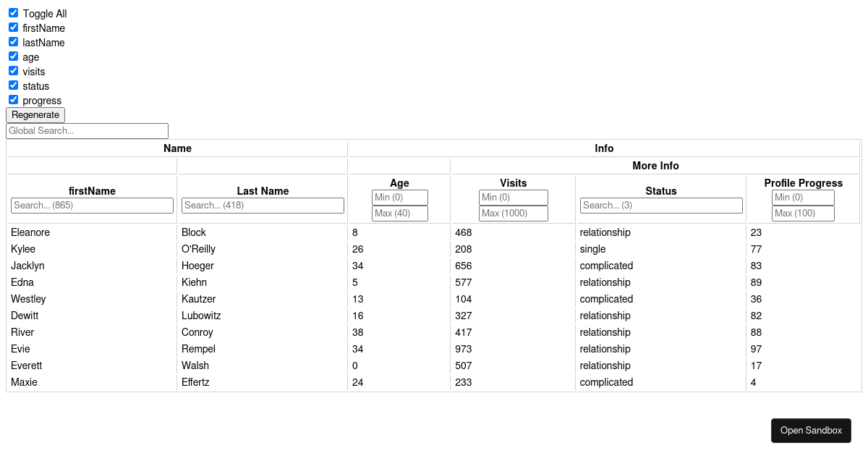
Task: Click the Status search field
Action: pos(660,205)
